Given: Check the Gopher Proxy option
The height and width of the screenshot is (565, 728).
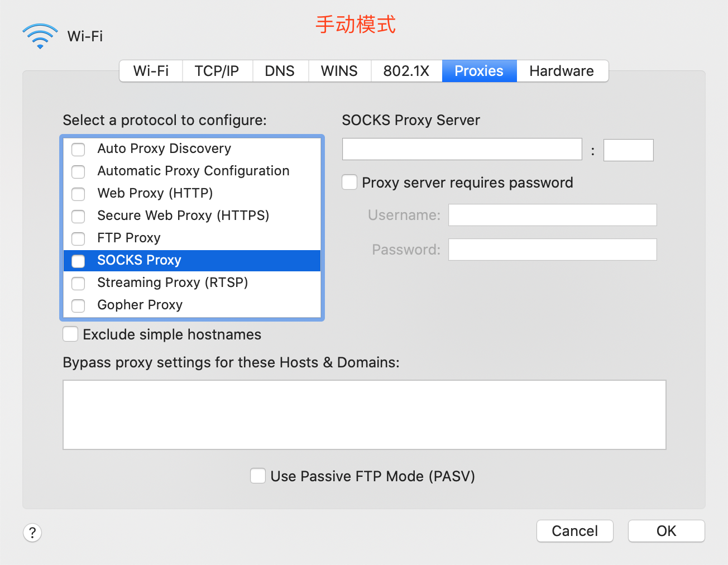Looking at the screenshot, I should (78, 306).
